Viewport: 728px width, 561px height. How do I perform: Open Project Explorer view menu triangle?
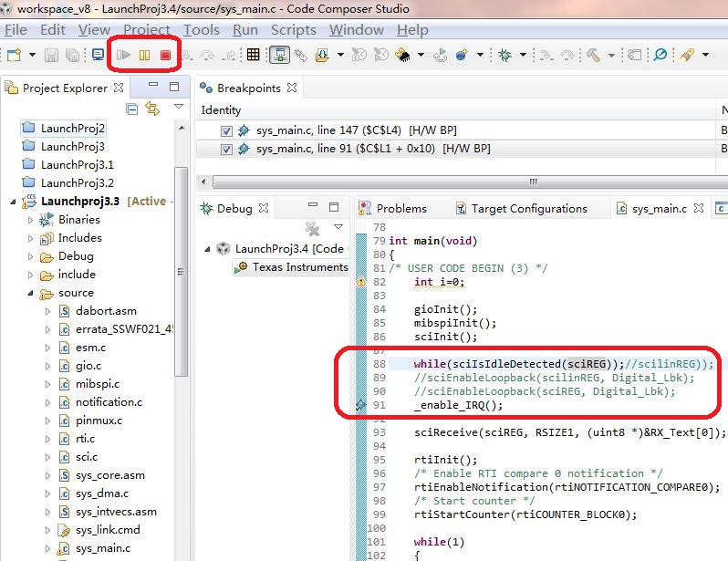coord(178,107)
